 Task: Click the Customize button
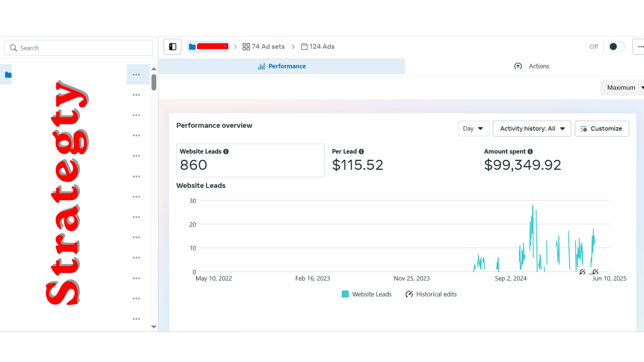pyautogui.click(x=602, y=129)
